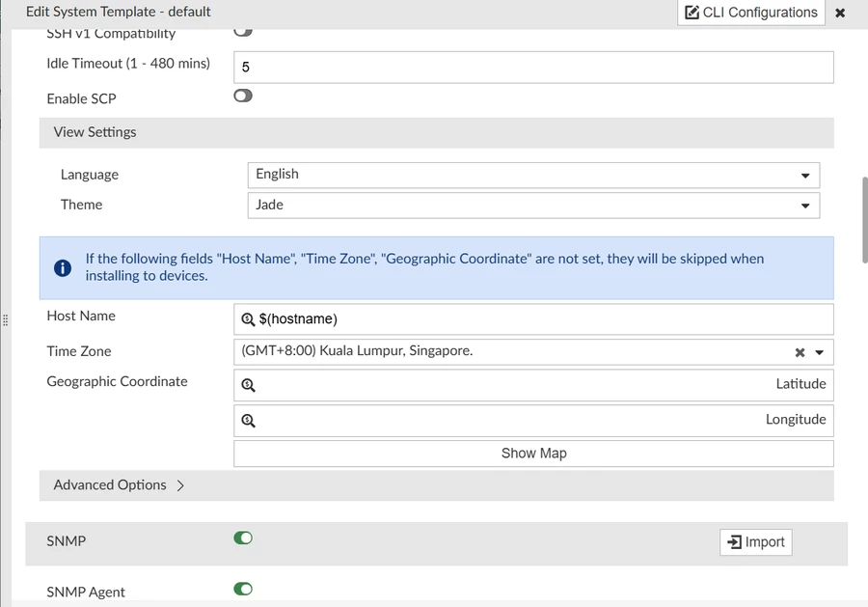868x607 pixels.
Task: Toggle SSH v1 Compatibility switch
Action: click(x=242, y=32)
